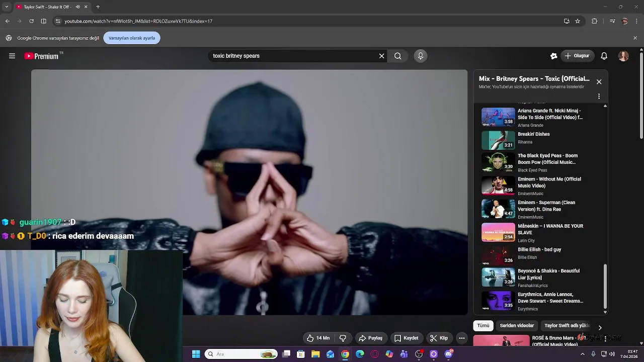Screen dimensions: 644x362
Task: Go back with browser back arrow
Action: point(7,21)
